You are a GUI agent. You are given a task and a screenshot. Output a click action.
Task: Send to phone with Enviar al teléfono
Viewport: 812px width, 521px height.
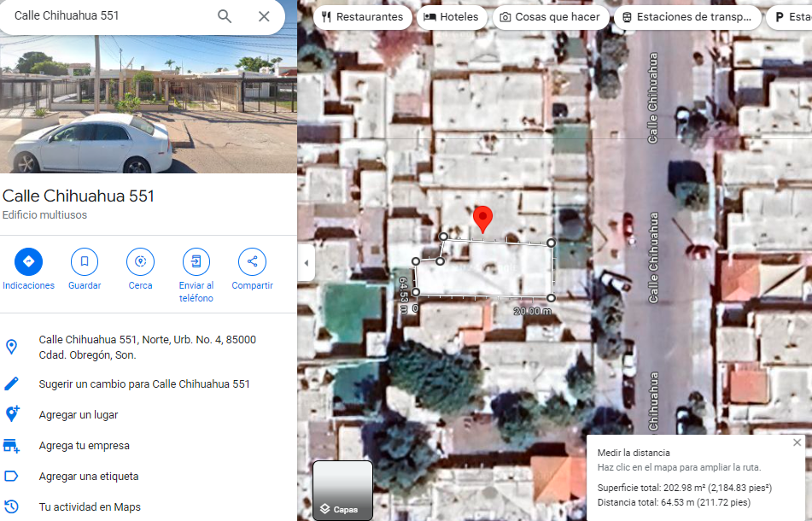(x=196, y=261)
